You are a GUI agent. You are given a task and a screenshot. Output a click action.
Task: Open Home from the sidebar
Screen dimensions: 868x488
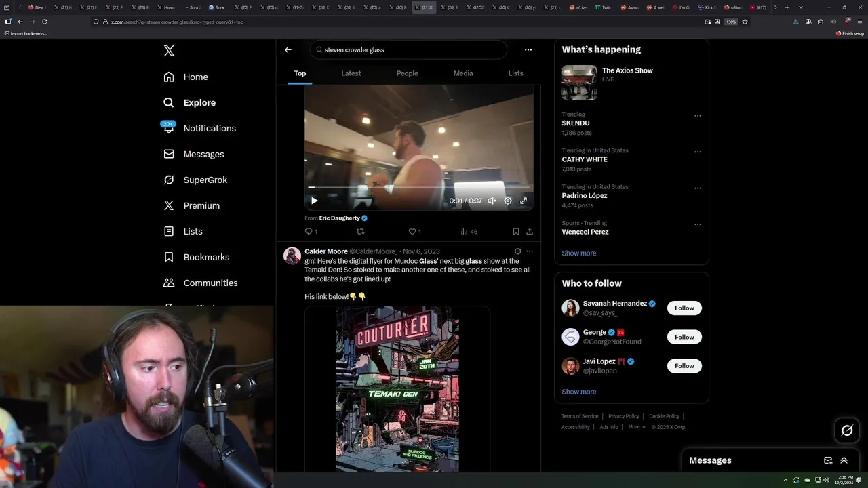click(x=186, y=77)
